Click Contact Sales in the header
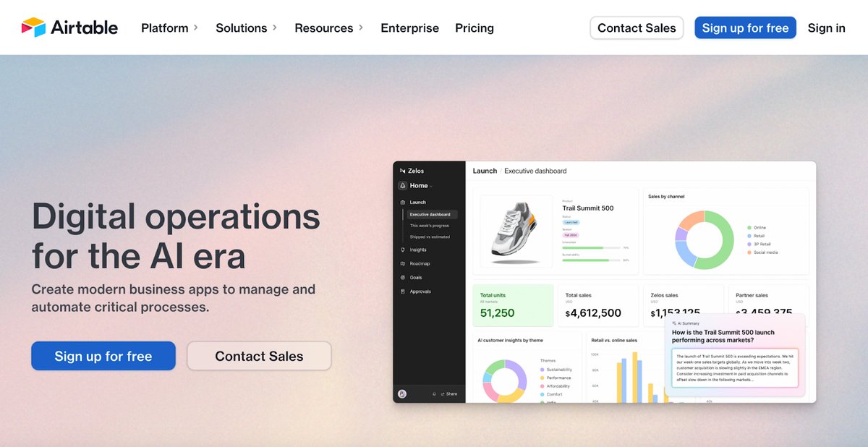The height and width of the screenshot is (447, 868). [x=637, y=28]
